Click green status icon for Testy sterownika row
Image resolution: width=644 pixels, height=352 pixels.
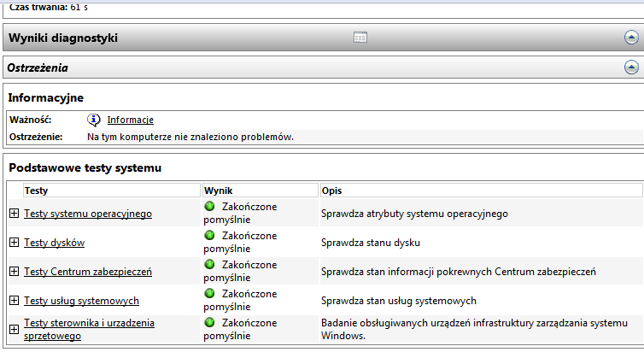click(209, 323)
